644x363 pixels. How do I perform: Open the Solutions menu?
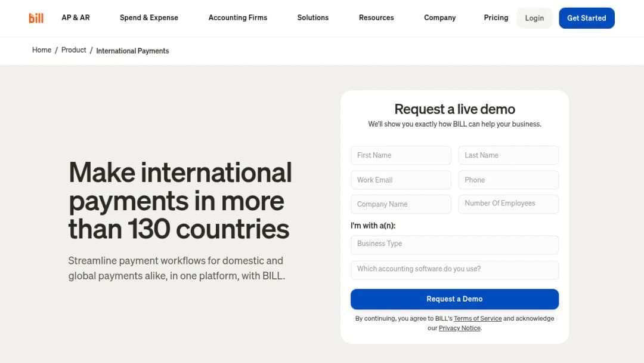pyautogui.click(x=312, y=18)
